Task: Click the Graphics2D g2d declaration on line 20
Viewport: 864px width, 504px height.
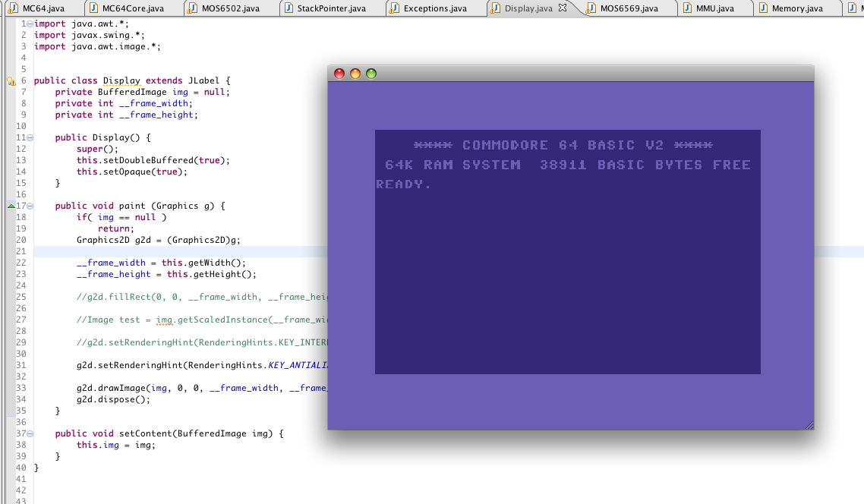Action: click(159, 240)
